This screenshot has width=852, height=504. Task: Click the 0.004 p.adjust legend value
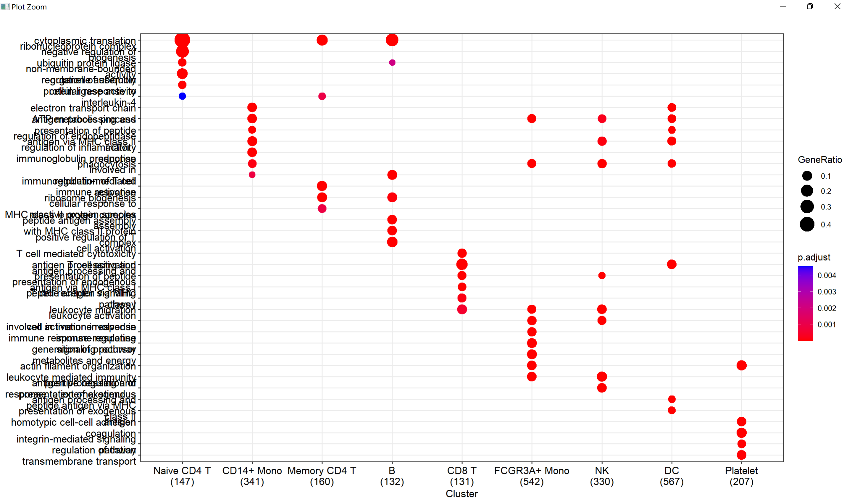coord(827,275)
